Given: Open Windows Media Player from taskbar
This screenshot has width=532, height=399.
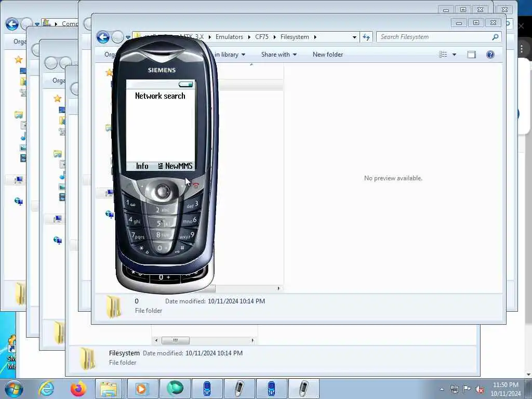Looking at the screenshot, I should [142, 389].
